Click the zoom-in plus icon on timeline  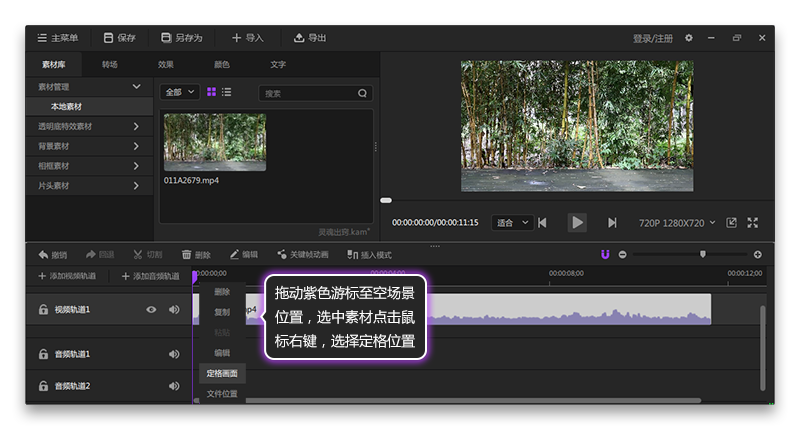pos(757,254)
